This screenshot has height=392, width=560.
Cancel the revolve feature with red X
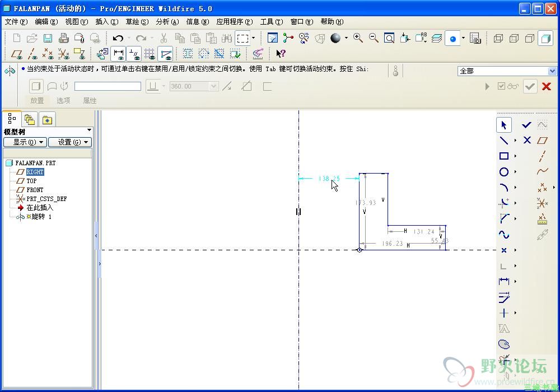pyautogui.click(x=546, y=86)
